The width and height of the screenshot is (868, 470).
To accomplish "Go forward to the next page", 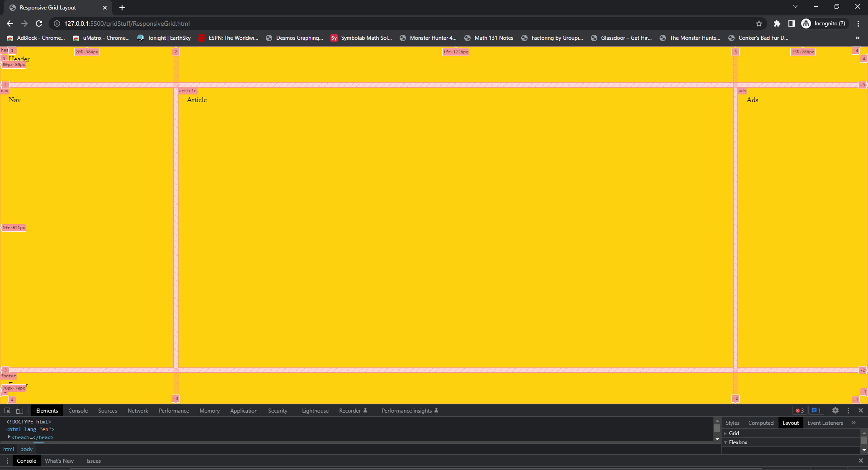I will pyautogui.click(x=24, y=23).
